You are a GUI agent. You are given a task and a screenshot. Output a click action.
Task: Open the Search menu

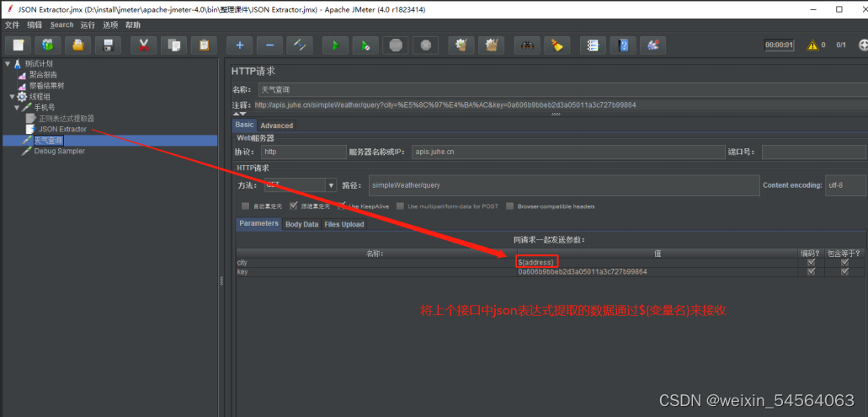61,25
